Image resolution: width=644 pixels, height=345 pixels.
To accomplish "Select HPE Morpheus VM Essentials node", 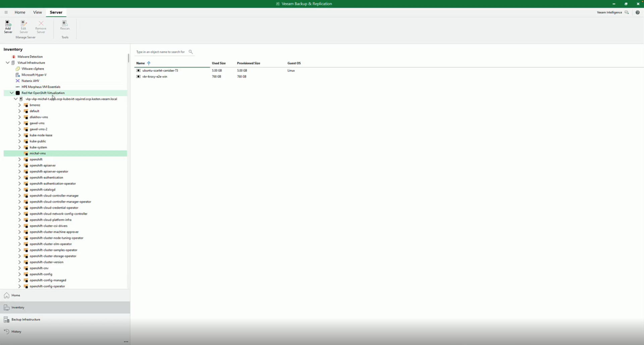I will (41, 87).
